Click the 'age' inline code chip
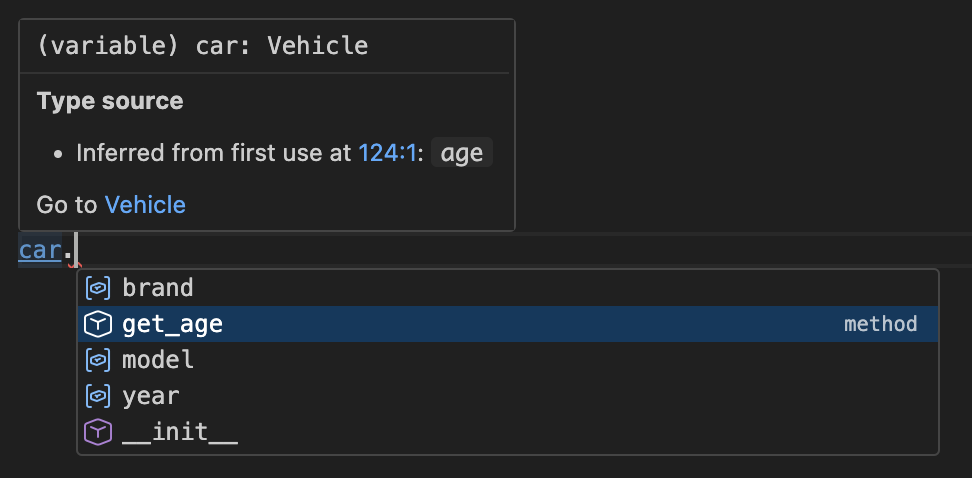 coord(462,153)
